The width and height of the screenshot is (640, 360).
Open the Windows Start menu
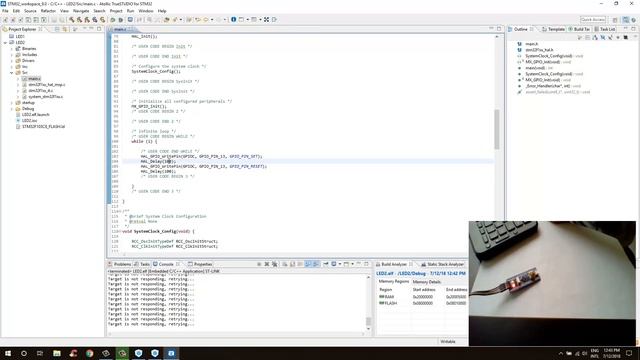(x=8, y=353)
